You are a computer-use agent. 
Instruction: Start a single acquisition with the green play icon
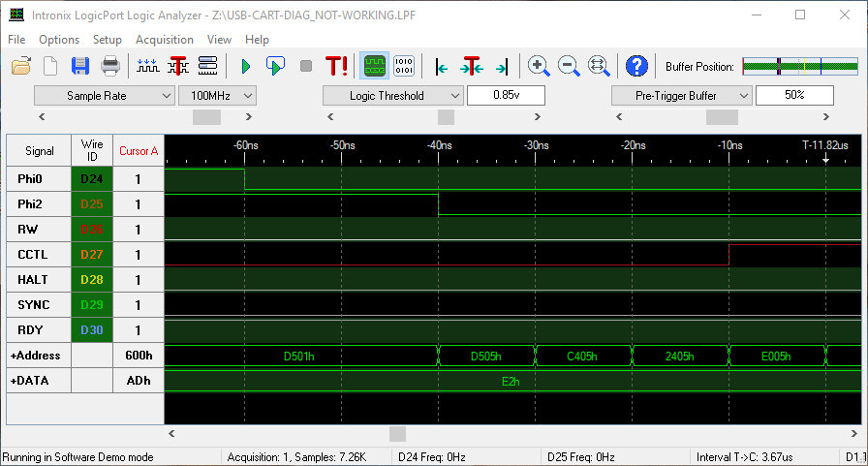pyautogui.click(x=245, y=66)
